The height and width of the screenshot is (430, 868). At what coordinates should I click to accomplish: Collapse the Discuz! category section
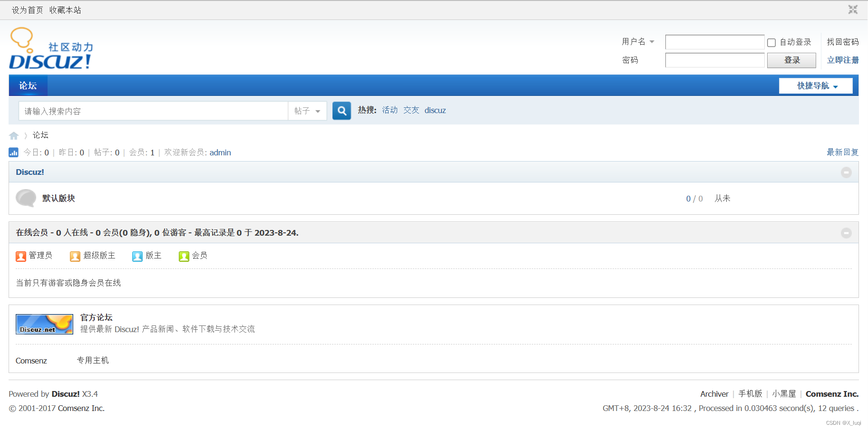pyautogui.click(x=846, y=172)
